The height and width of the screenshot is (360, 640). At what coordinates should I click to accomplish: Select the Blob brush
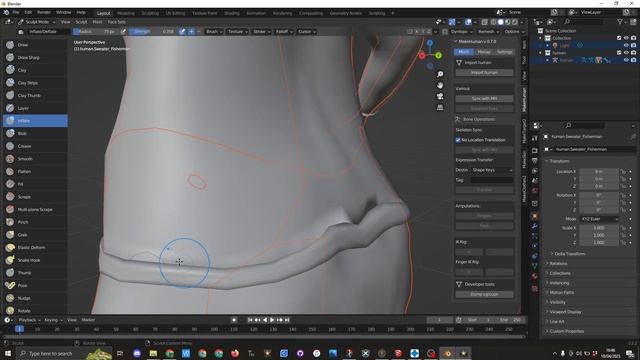[35, 133]
